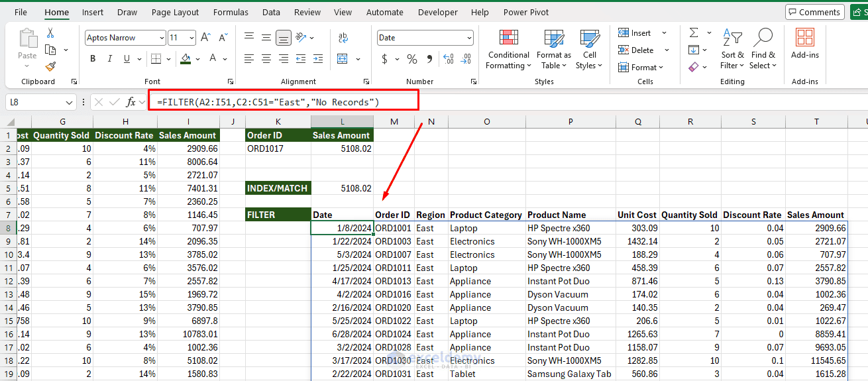Open Clipboard group dialog launcher
868x381 pixels.
click(74, 82)
